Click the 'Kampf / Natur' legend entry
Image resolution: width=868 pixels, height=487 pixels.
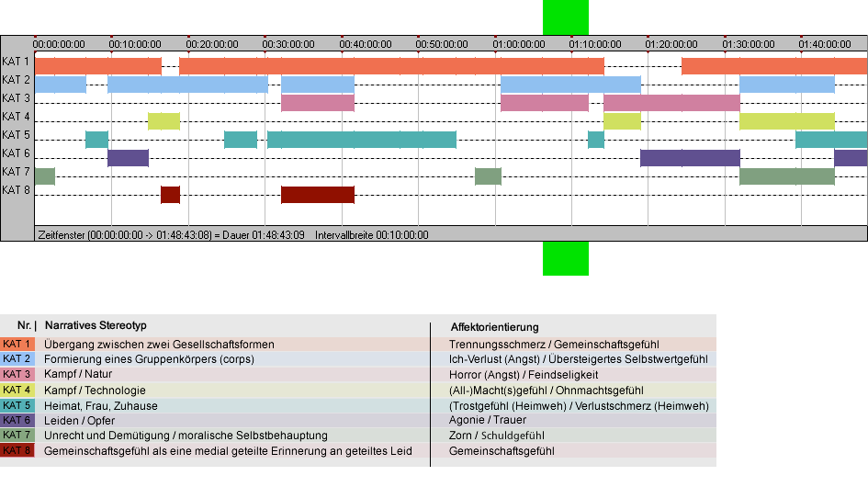78,375
